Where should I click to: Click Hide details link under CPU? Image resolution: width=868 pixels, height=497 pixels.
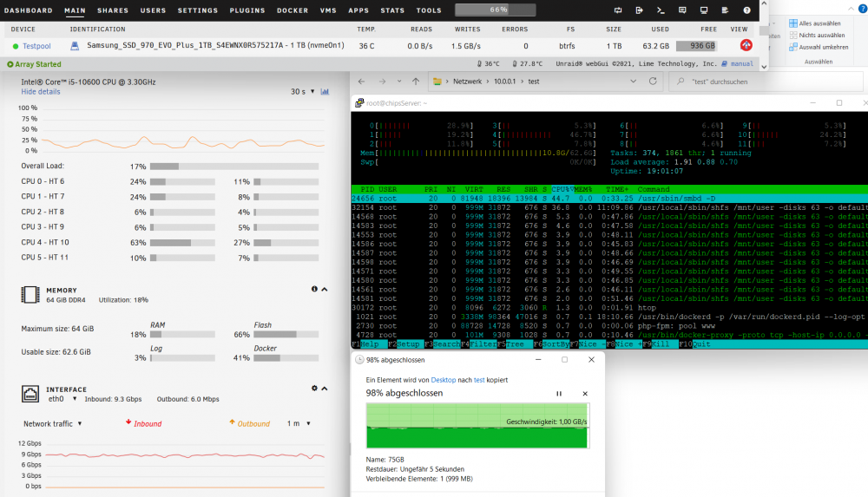[x=41, y=91]
